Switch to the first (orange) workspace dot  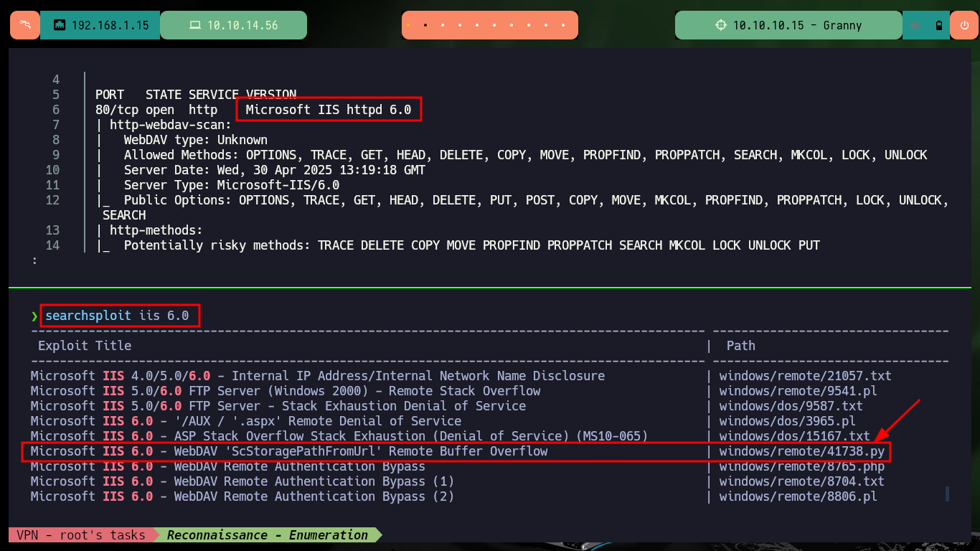pos(408,25)
